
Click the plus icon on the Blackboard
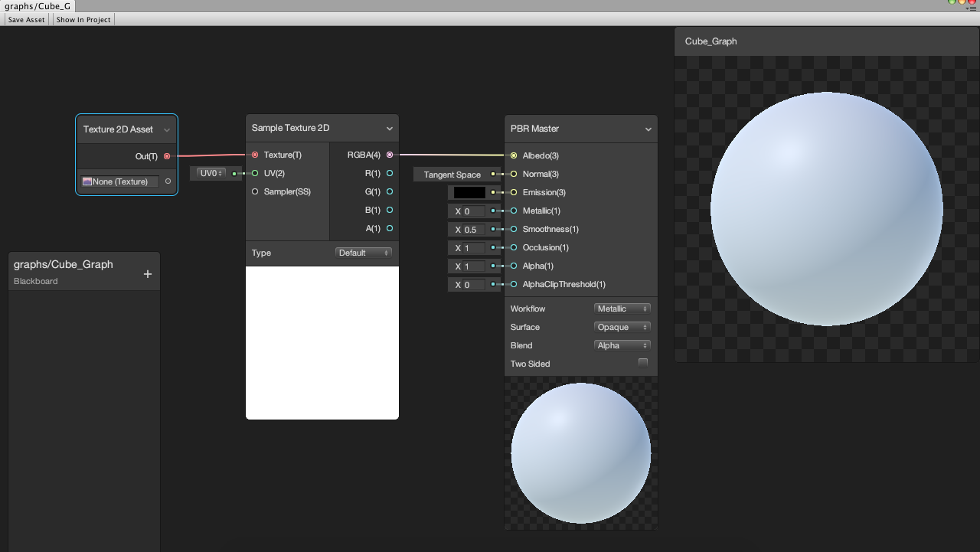point(148,274)
